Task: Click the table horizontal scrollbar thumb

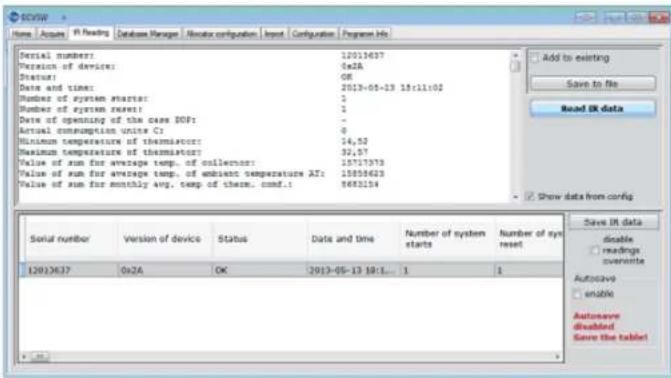Action: tap(40, 356)
